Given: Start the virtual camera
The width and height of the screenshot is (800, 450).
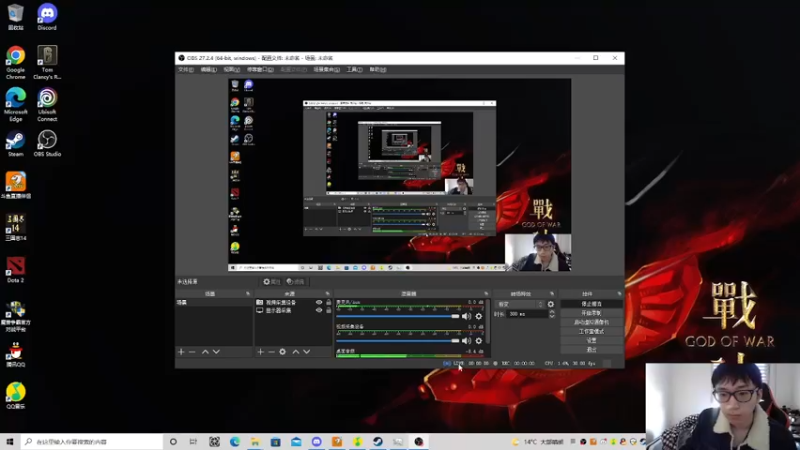Looking at the screenshot, I should pos(591,322).
